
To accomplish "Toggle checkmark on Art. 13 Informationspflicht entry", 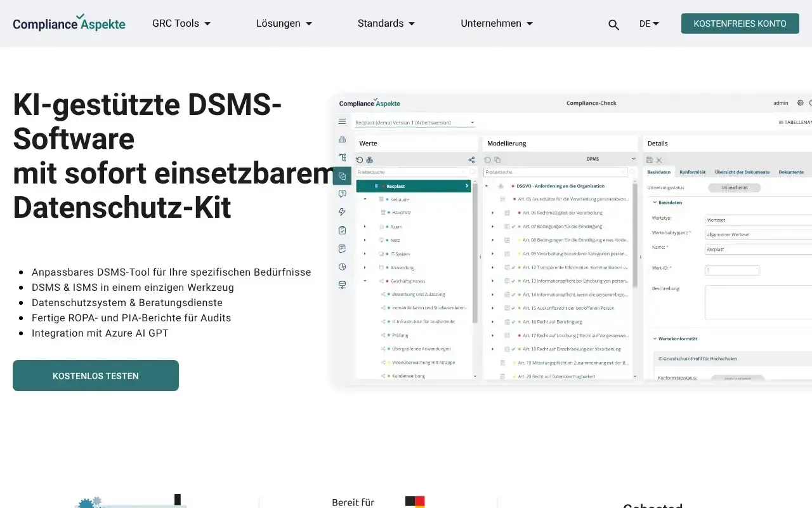I will [x=513, y=281].
